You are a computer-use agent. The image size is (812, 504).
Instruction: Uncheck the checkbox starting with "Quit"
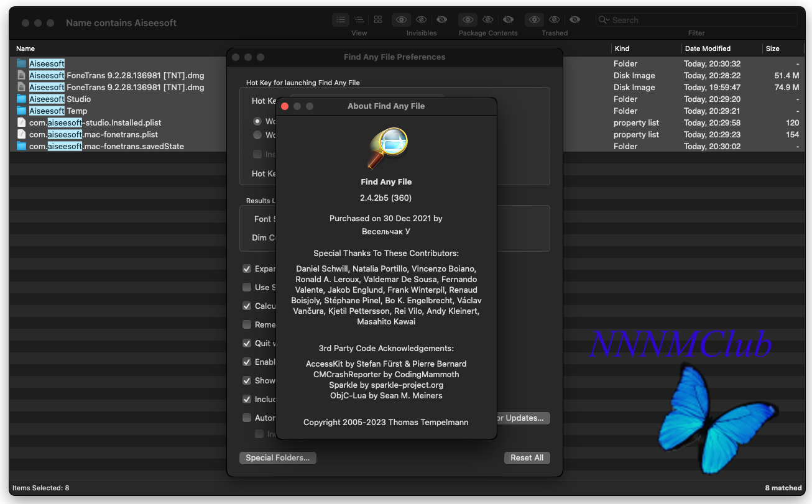click(x=247, y=343)
